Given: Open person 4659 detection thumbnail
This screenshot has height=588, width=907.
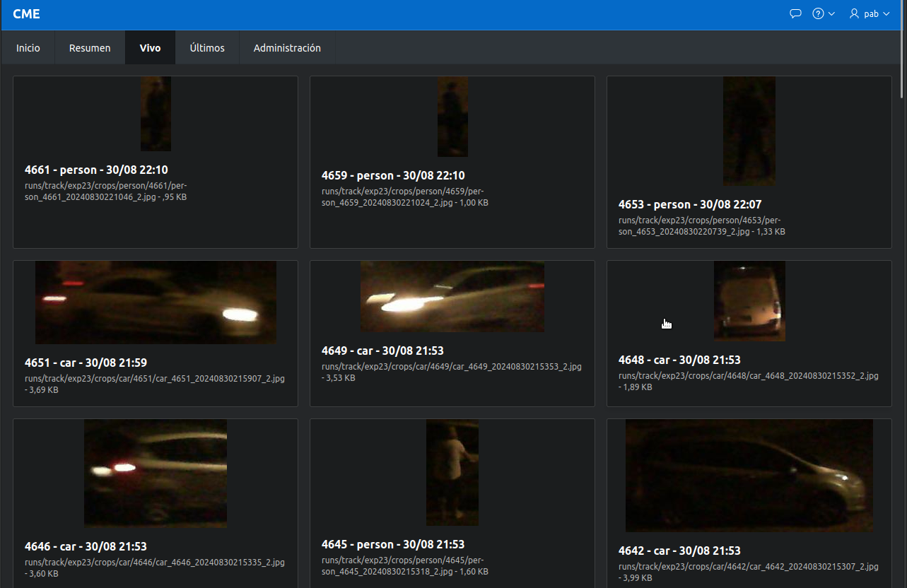Looking at the screenshot, I should click(452, 117).
